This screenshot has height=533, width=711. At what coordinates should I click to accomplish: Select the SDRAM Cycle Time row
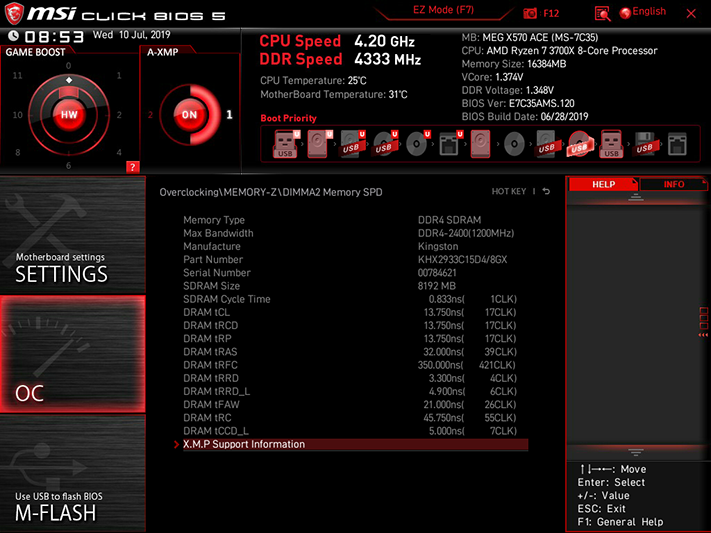350,299
